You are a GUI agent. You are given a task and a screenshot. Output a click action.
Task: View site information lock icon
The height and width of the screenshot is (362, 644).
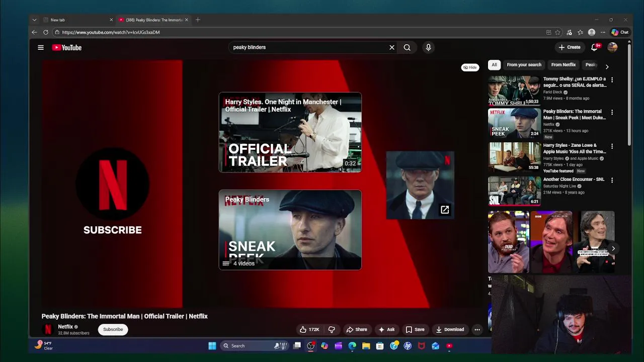57,32
